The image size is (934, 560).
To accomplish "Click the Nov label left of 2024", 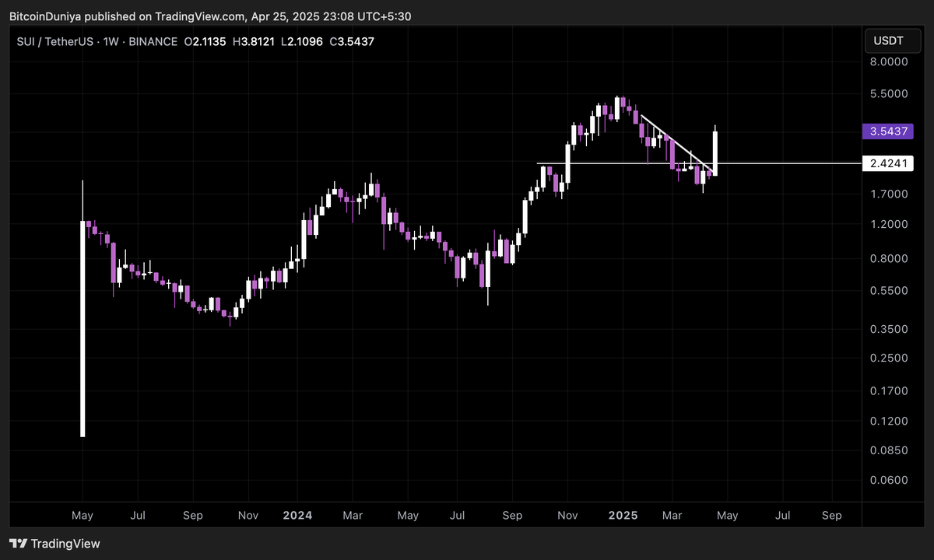I will [248, 515].
